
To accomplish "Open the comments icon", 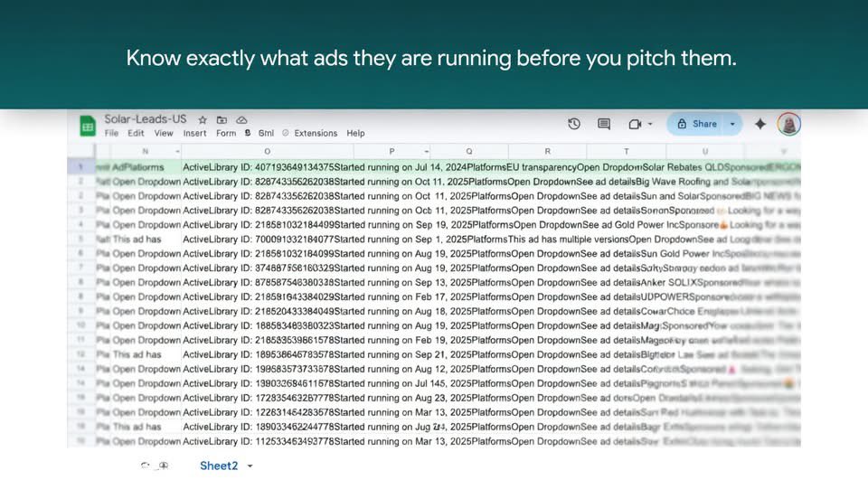I will click(x=604, y=124).
